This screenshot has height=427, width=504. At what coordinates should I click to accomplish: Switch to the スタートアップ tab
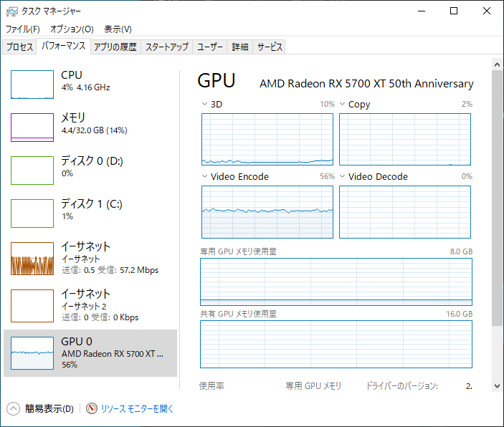click(x=167, y=47)
